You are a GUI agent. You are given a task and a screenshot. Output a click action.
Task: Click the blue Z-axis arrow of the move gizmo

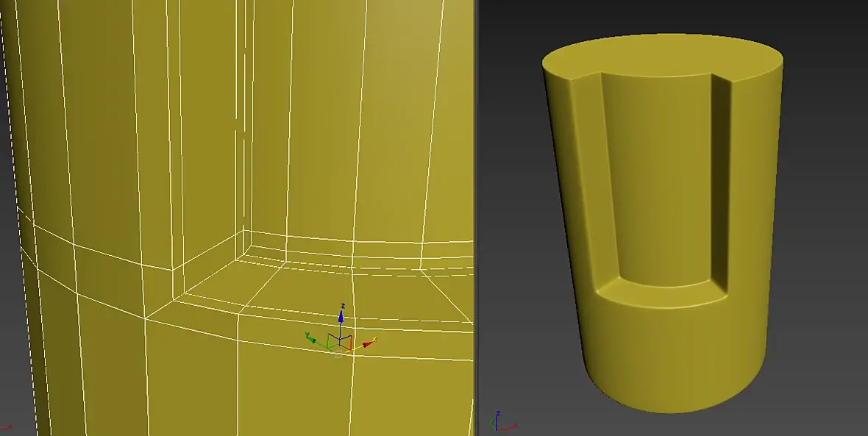click(x=341, y=317)
